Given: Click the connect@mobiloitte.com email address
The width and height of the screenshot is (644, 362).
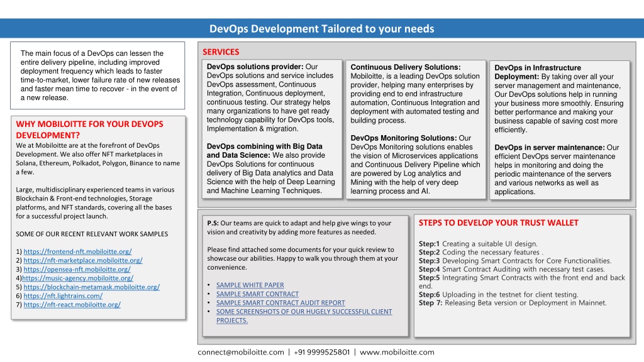Looking at the screenshot, I should tap(241, 352).
